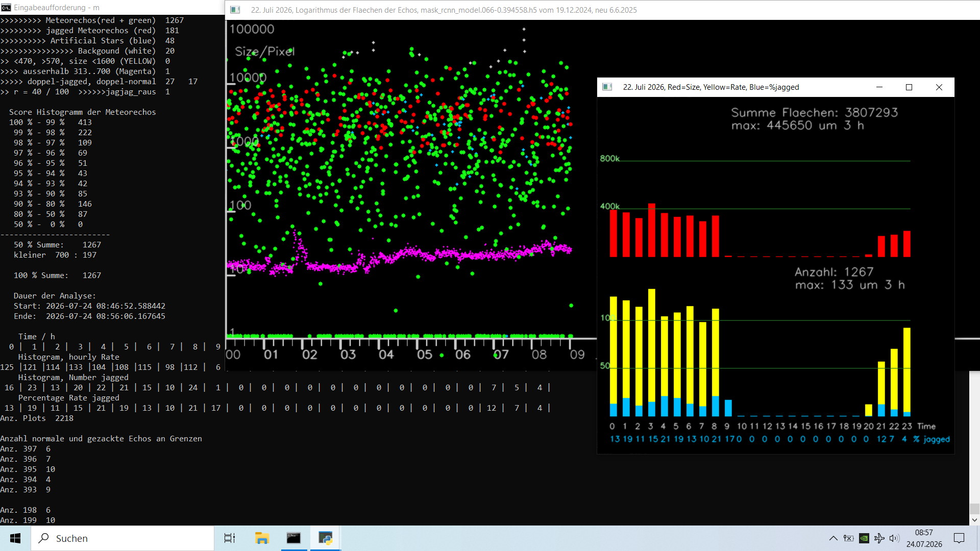Click console scrollbar down arrow
The height and width of the screenshot is (551, 980).
point(974,520)
